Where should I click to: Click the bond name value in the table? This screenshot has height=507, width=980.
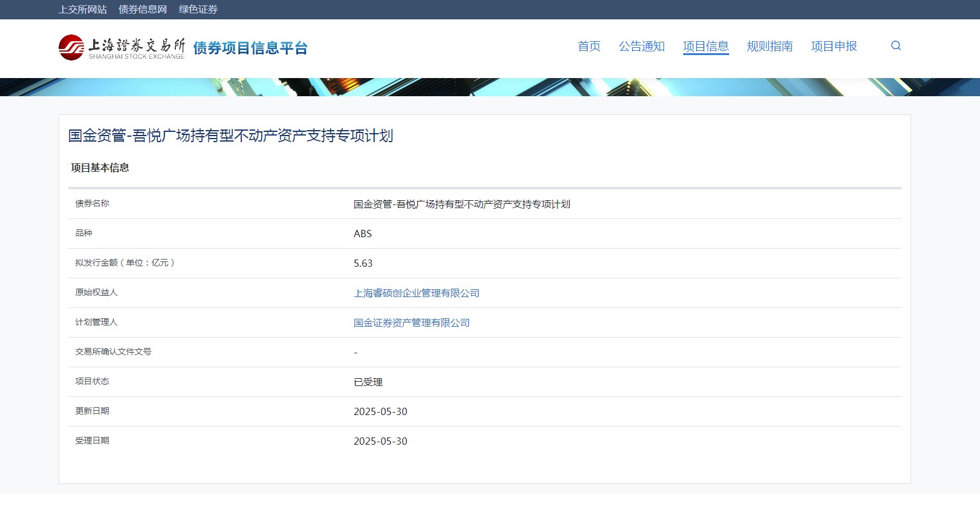pyautogui.click(x=462, y=204)
